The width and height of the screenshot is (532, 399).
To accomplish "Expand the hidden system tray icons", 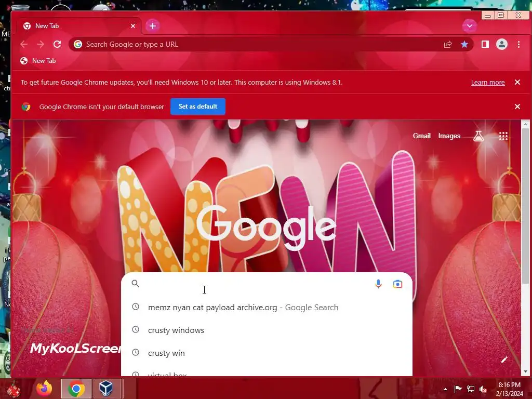I will tap(445, 389).
